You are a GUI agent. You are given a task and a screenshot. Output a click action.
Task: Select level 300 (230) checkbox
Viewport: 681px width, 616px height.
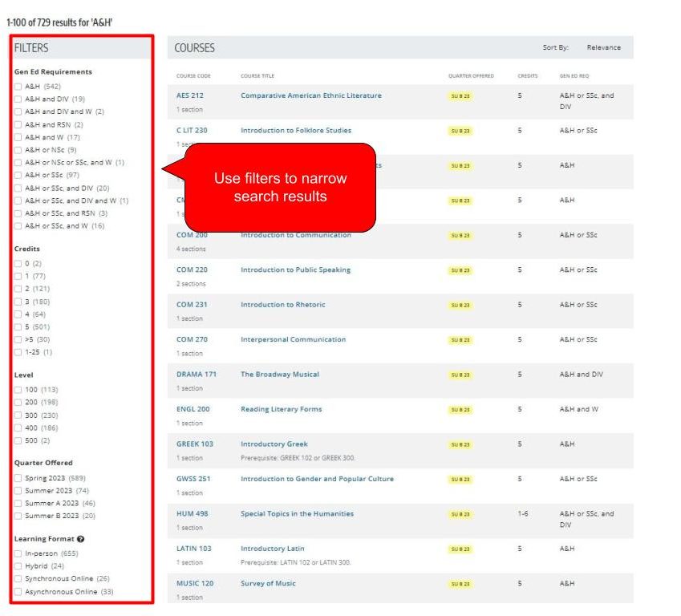tap(18, 415)
